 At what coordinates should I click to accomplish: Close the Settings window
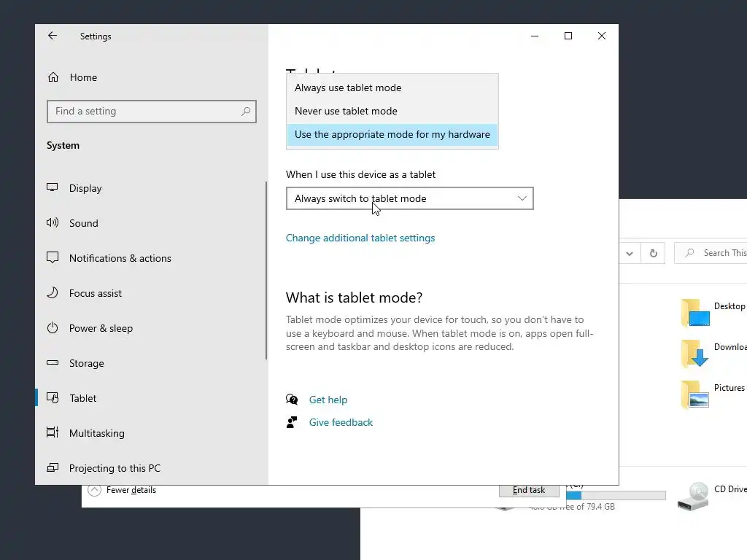click(602, 36)
